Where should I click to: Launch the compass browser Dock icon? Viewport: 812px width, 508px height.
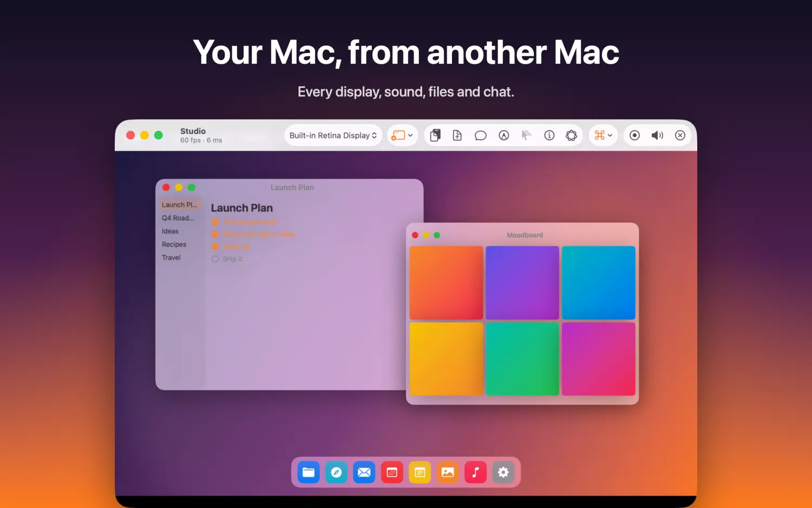(336, 472)
